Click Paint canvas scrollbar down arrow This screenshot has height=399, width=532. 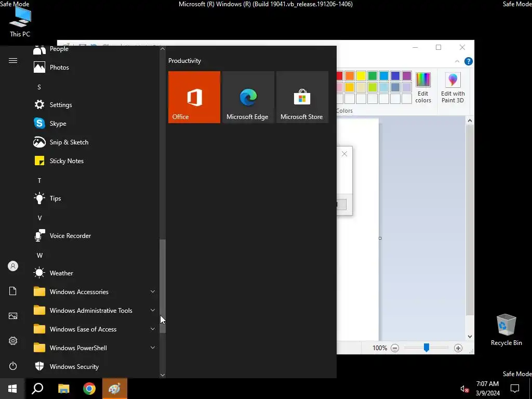pos(470,337)
